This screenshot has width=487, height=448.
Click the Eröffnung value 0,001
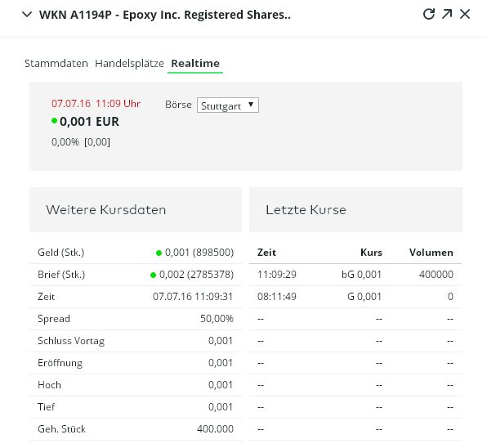click(221, 362)
